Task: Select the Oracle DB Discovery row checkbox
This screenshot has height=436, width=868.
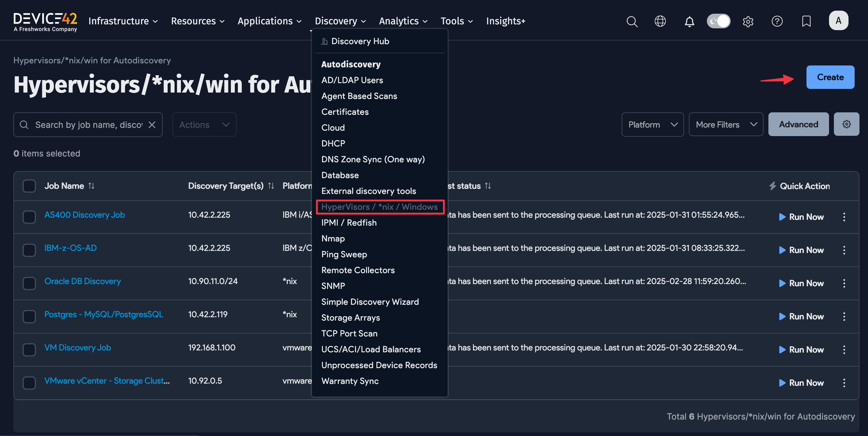Action: click(x=29, y=283)
